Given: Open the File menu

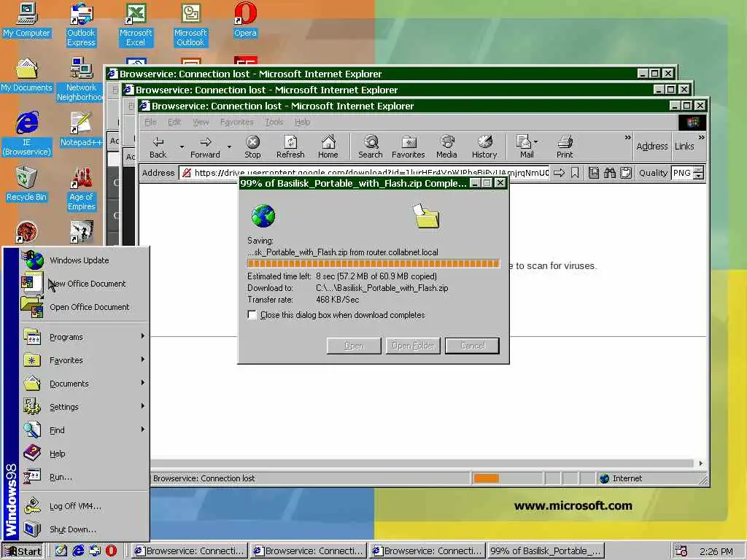Looking at the screenshot, I should (150, 122).
